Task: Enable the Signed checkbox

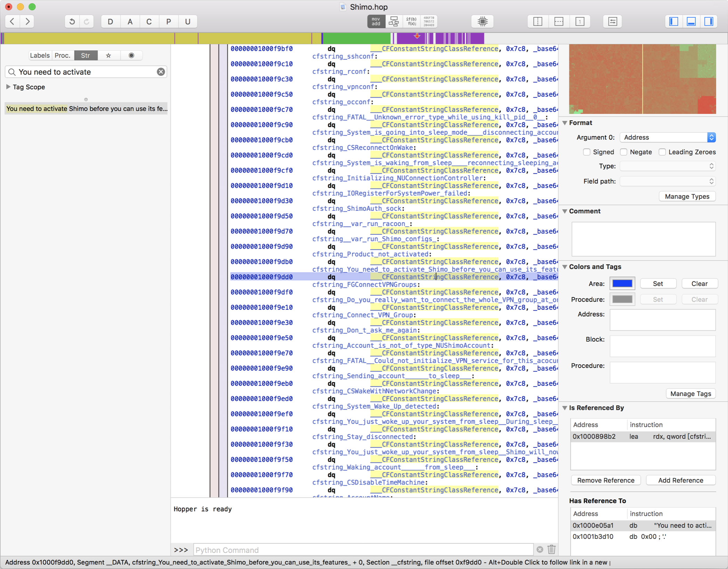Action: 587,152
